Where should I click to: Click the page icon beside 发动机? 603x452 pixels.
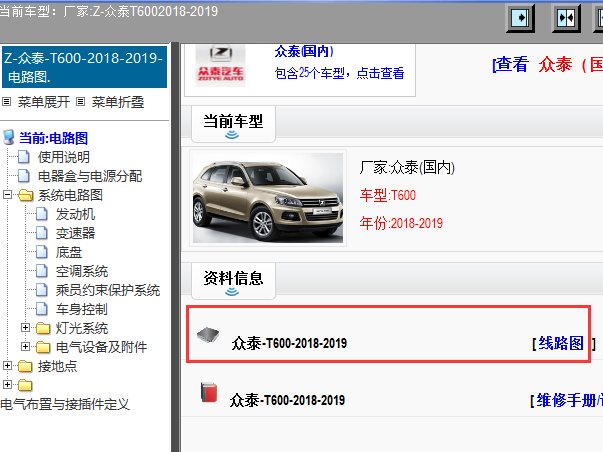pyautogui.click(x=42, y=214)
